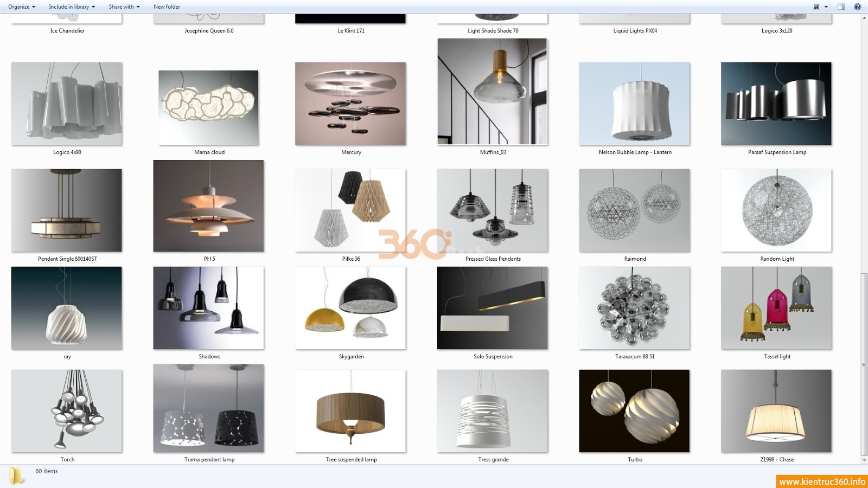The width and height of the screenshot is (868, 488).
Task: Select the Random Light thumbnail
Action: point(776,210)
